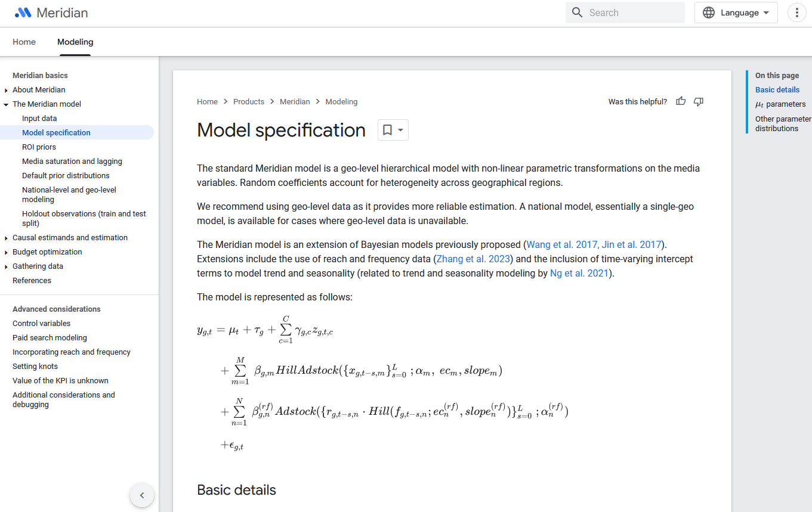
Task: Switch to the Home tab
Action: [24, 42]
